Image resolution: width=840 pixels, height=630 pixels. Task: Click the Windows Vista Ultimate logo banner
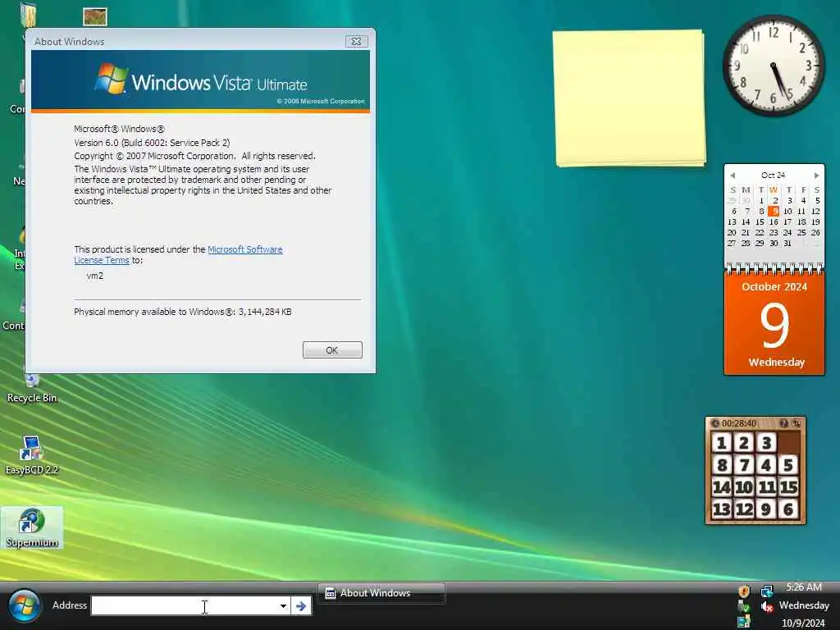200,81
